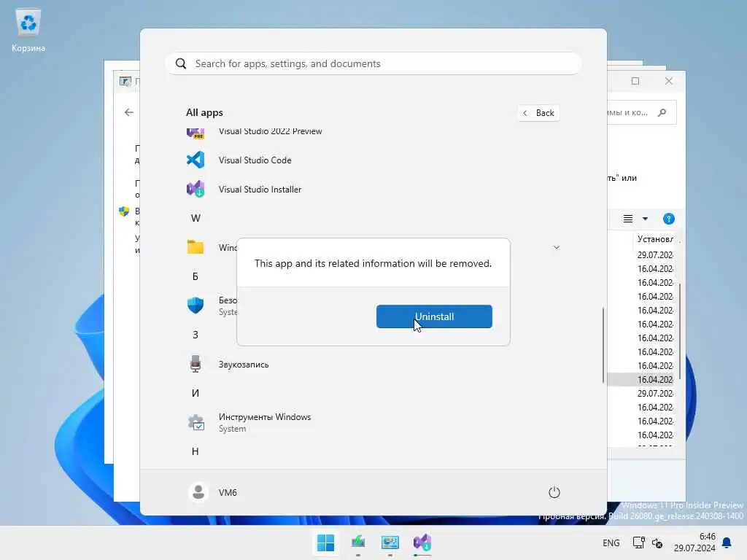Screen dimensions: 747x560
Task: Open the tray icon beside the clock
Action: [x=657, y=542]
